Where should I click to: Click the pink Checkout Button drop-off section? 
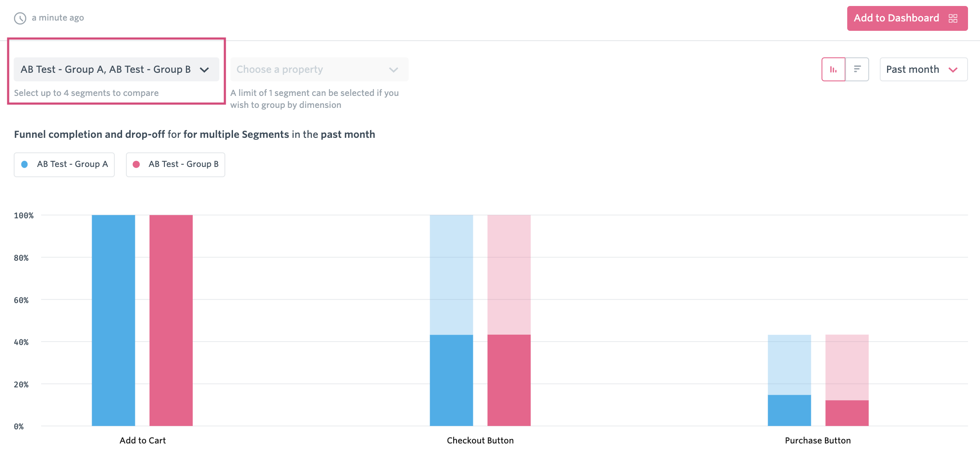click(509, 275)
